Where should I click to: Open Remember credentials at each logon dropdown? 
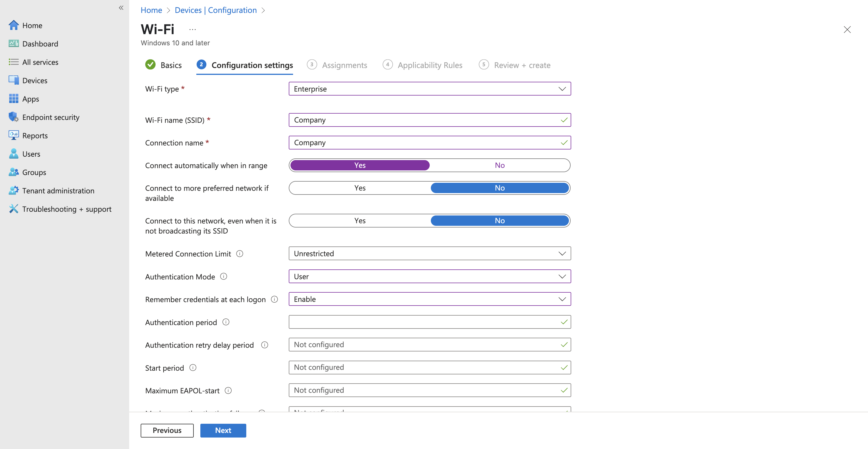pos(430,299)
